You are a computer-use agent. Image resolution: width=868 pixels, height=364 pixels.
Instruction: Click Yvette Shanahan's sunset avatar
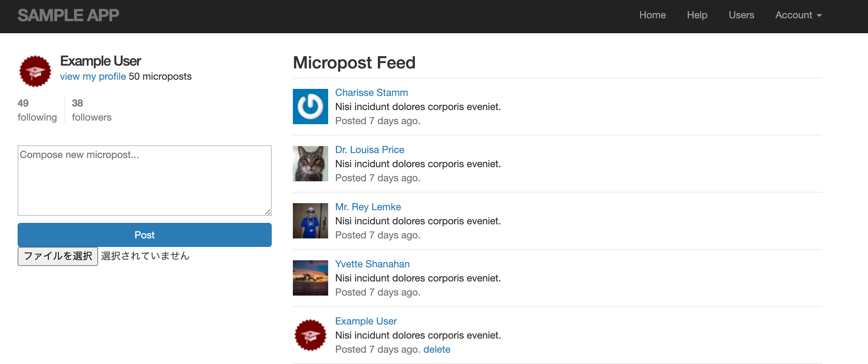[x=310, y=278]
